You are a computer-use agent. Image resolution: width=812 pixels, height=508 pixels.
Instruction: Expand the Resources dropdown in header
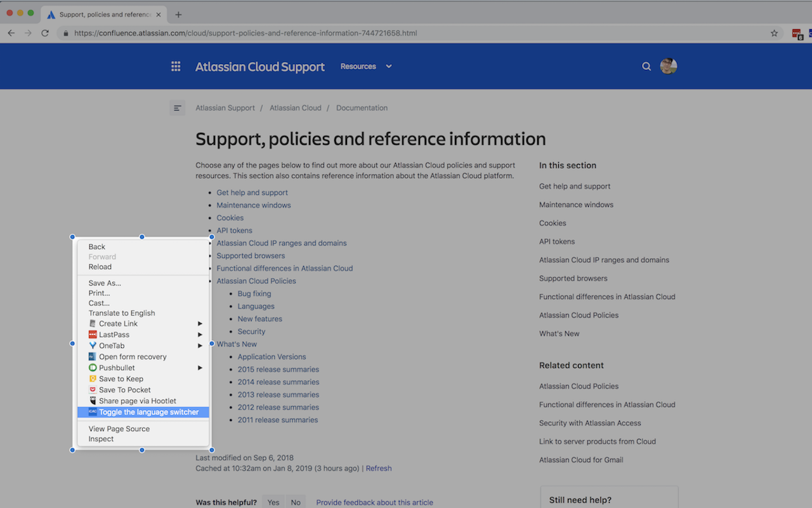(x=366, y=67)
